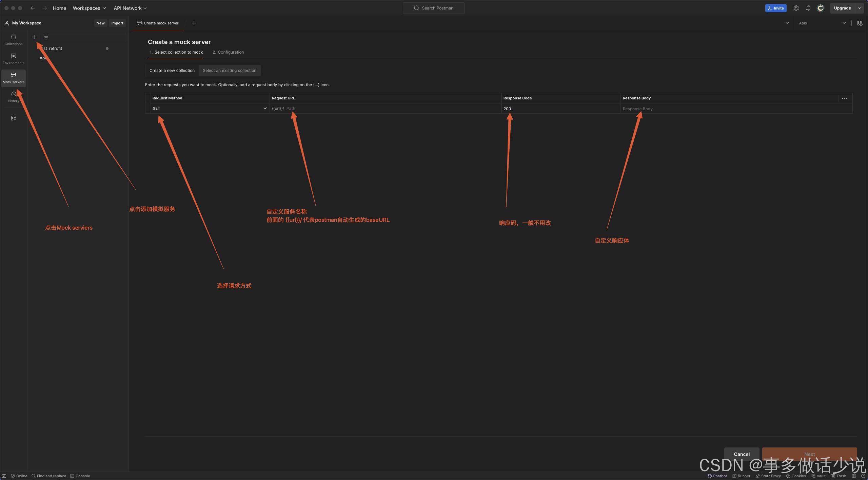Image resolution: width=868 pixels, height=480 pixels.
Task: Click the Create a new collection button
Action: [171, 70]
